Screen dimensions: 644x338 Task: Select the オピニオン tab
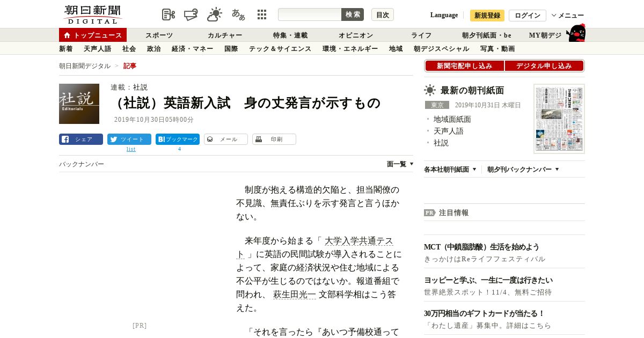(x=356, y=35)
